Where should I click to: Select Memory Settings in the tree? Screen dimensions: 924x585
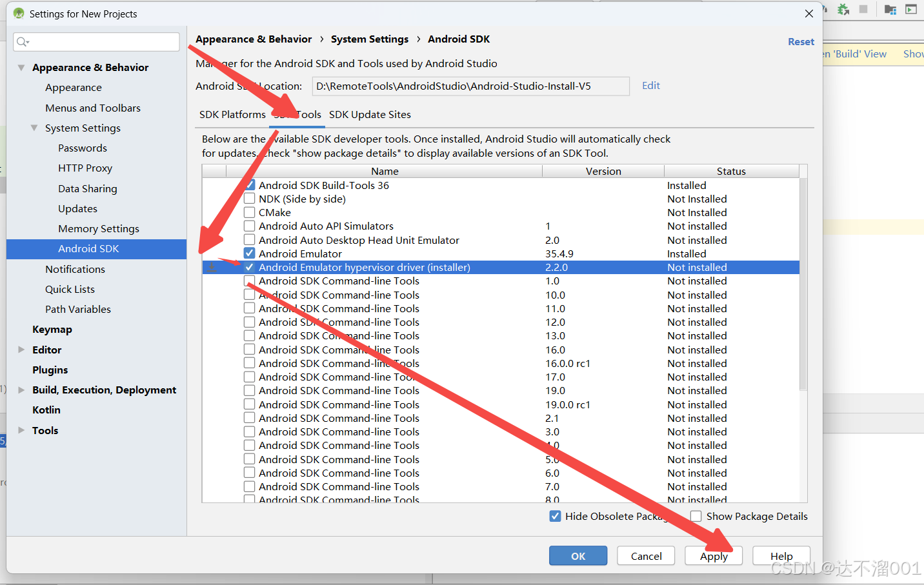coord(99,228)
